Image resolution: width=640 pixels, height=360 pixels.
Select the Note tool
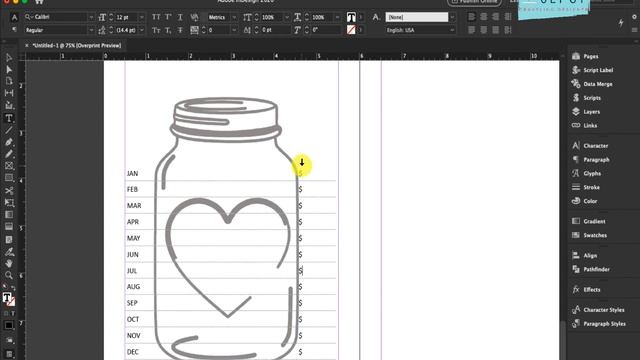pos(9,240)
